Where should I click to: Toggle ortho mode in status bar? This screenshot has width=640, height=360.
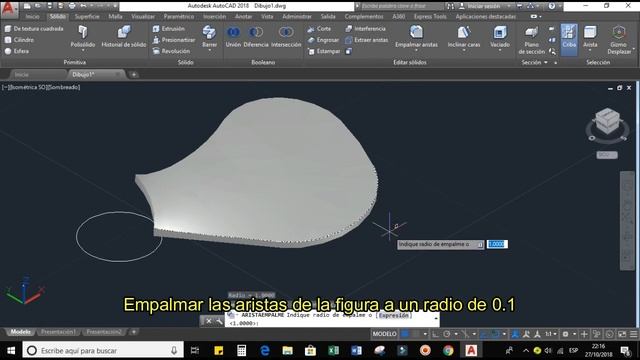(x=436, y=334)
